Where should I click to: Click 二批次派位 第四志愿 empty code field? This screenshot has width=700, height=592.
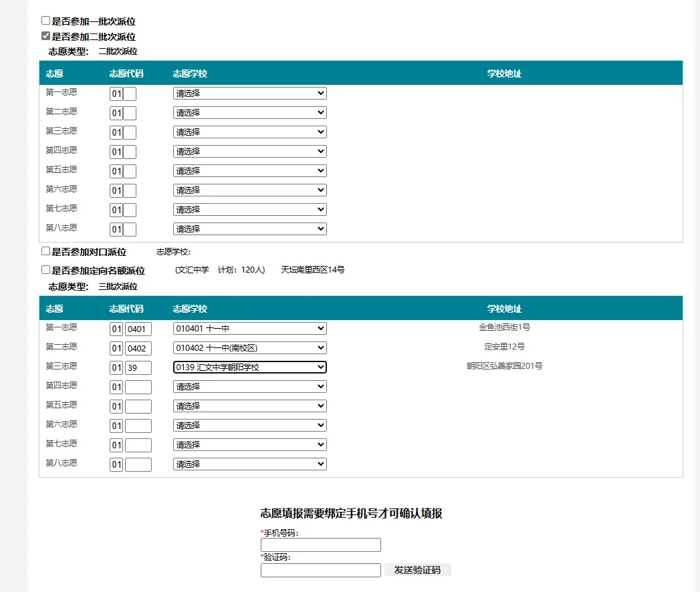point(130,152)
